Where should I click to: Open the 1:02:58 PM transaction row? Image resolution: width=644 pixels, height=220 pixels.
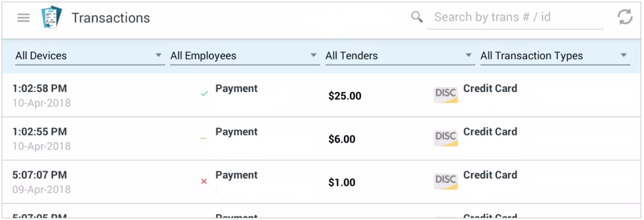click(322, 95)
